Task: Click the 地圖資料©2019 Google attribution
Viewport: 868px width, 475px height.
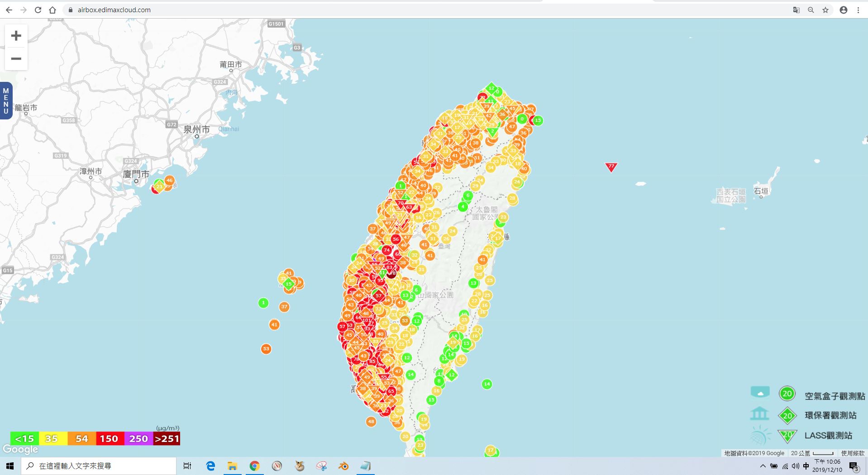Action: (x=754, y=453)
